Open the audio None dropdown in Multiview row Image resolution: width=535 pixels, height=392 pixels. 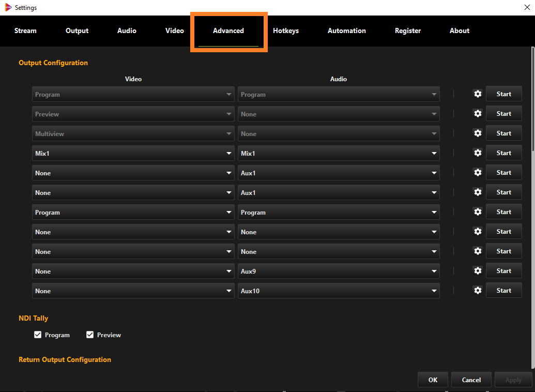[x=339, y=133]
